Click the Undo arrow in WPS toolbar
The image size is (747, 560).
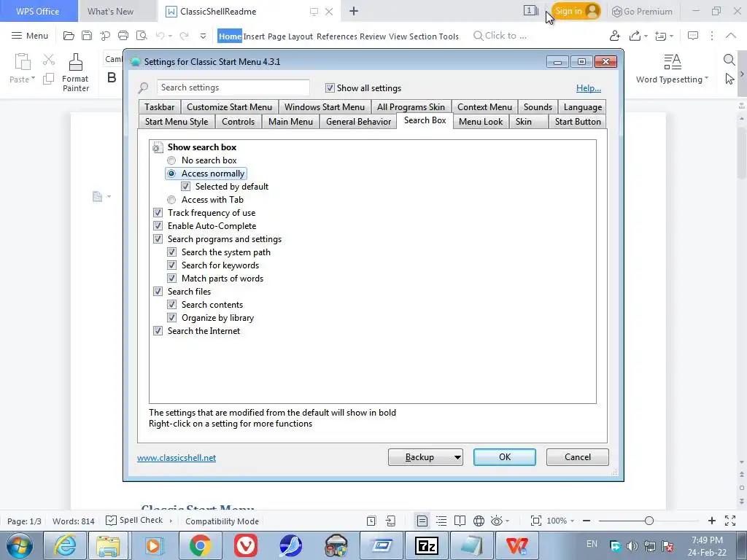click(160, 36)
